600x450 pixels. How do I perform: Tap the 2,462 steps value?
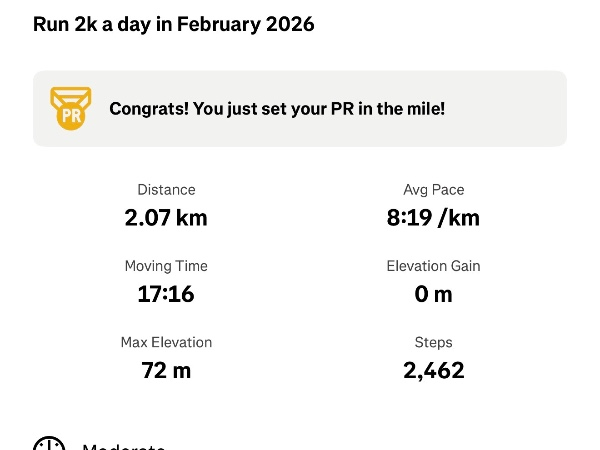[x=433, y=370]
